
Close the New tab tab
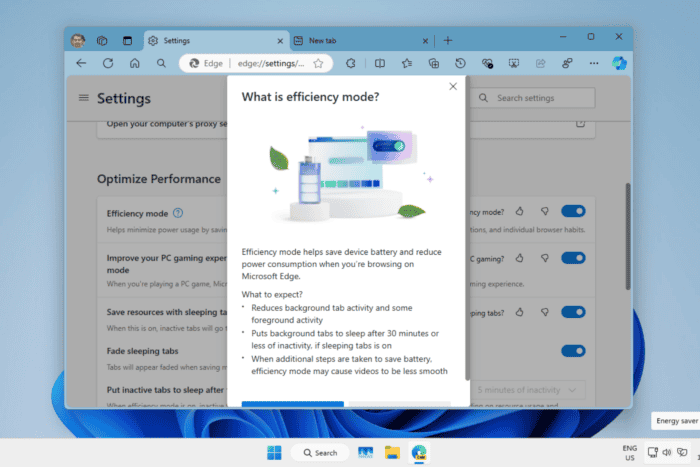point(425,41)
